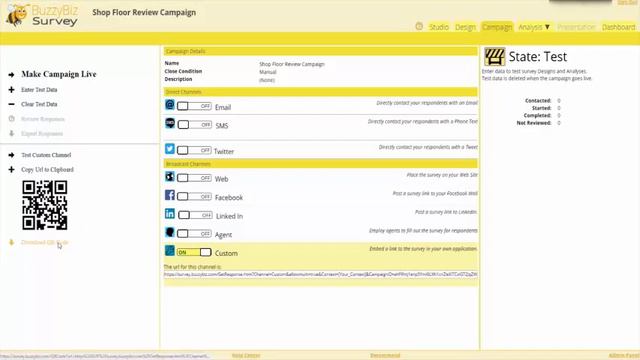Click the Broadcast Channels section header
The image size is (640, 360).
[320, 164]
